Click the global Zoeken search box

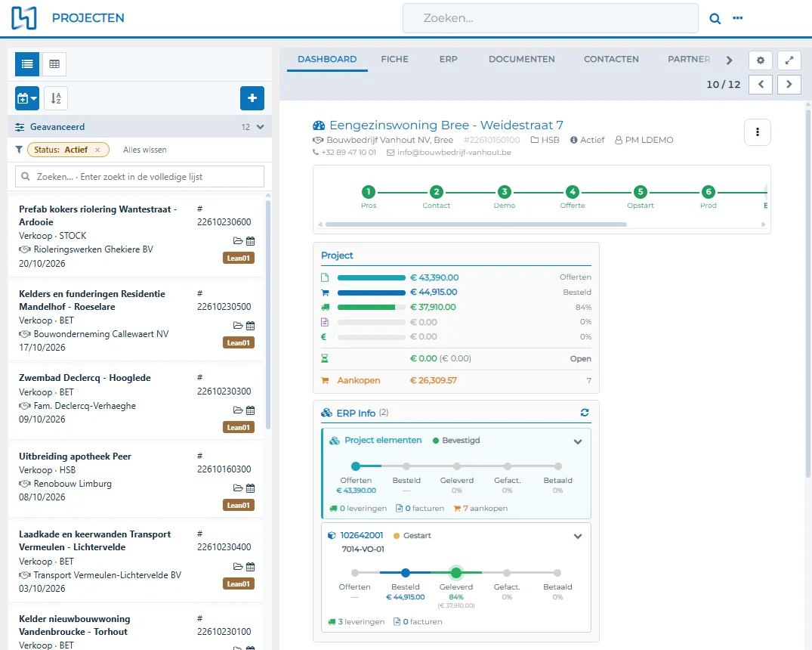551,18
